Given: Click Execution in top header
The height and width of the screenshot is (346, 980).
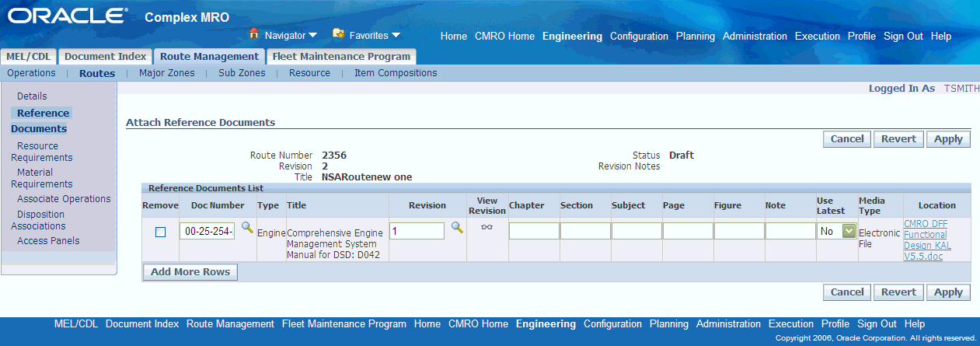Looking at the screenshot, I should [x=818, y=37].
